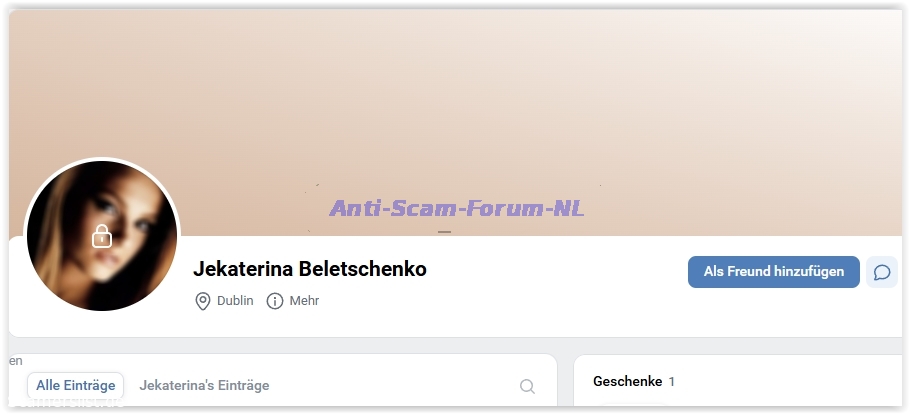
Task: Switch to Jekaterina's Einträge tab
Action: click(204, 386)
